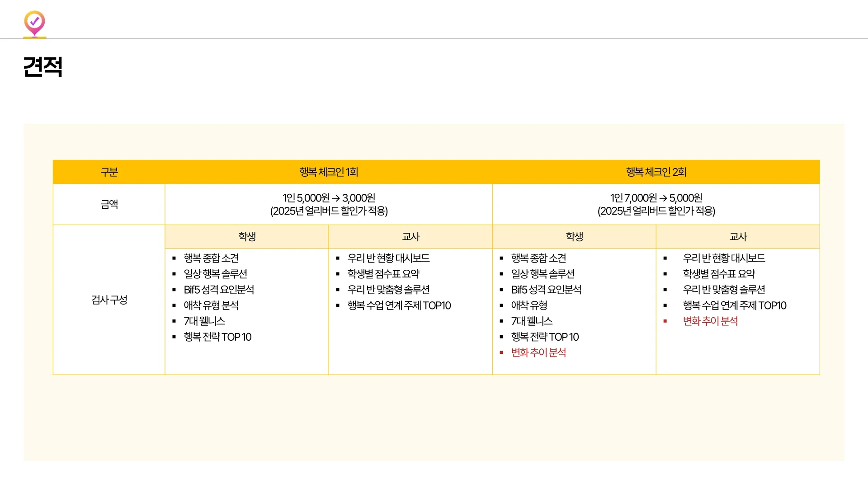
Task: Click the 교사 subheader under 2회
Action: (738, 237)
